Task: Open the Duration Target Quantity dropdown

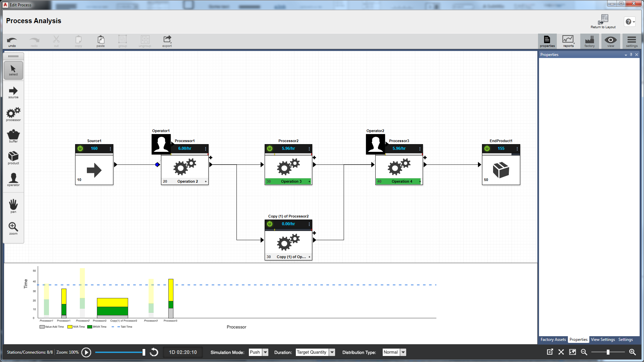Action: pyautogui.click(x=332, y=352)
